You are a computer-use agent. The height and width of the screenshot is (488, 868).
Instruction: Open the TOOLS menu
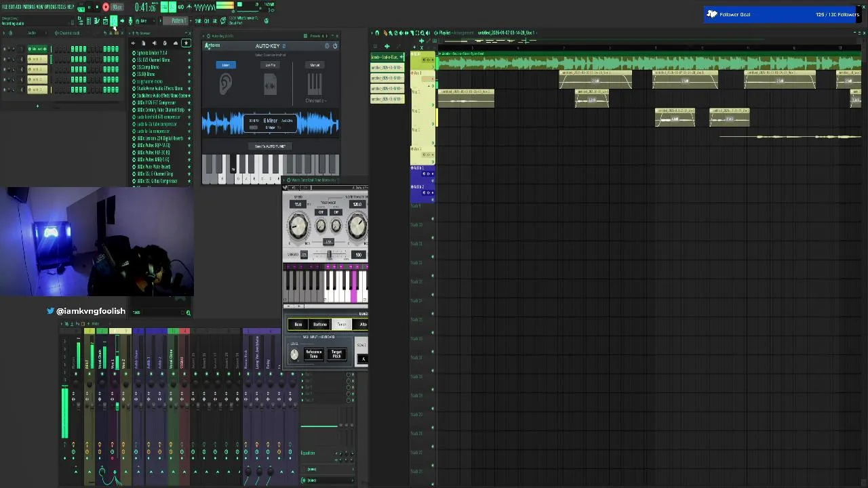[x=62, y=7]
